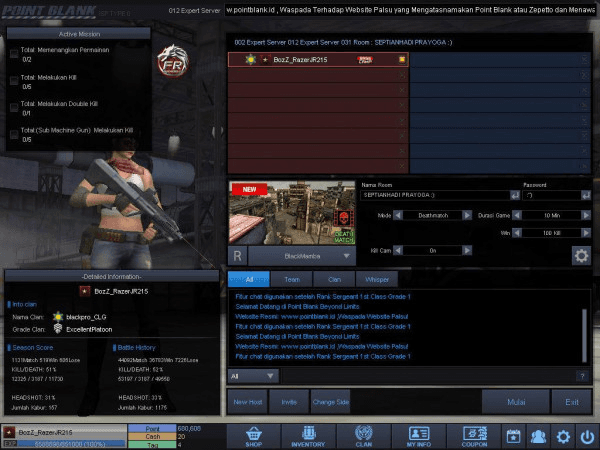Screen dimensions: 600x450
Task: Click the Active Mission header
Action: tap(79, 34)
